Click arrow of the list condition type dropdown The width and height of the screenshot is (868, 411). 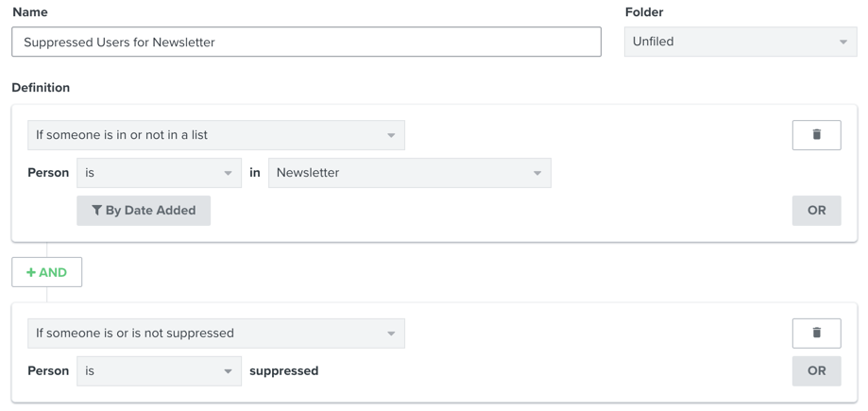pyautogui.click(x=391, y=135)
